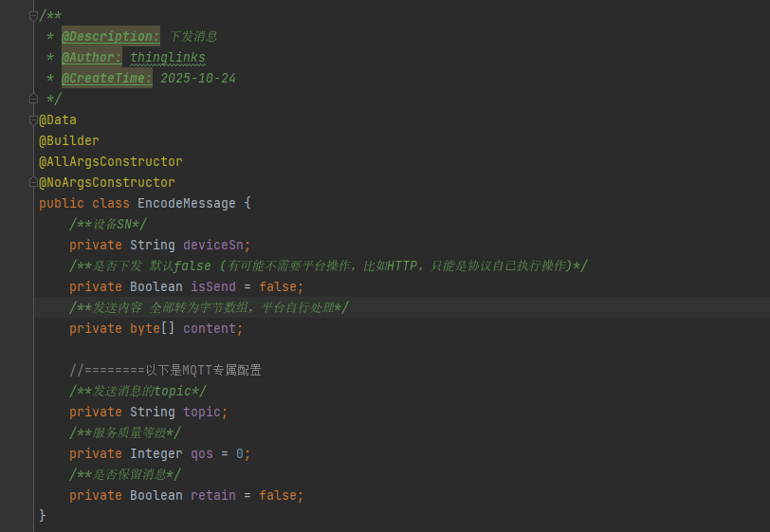Place the cursor on the content field name
Screen dimensions: 770x532
coord(209,328)
